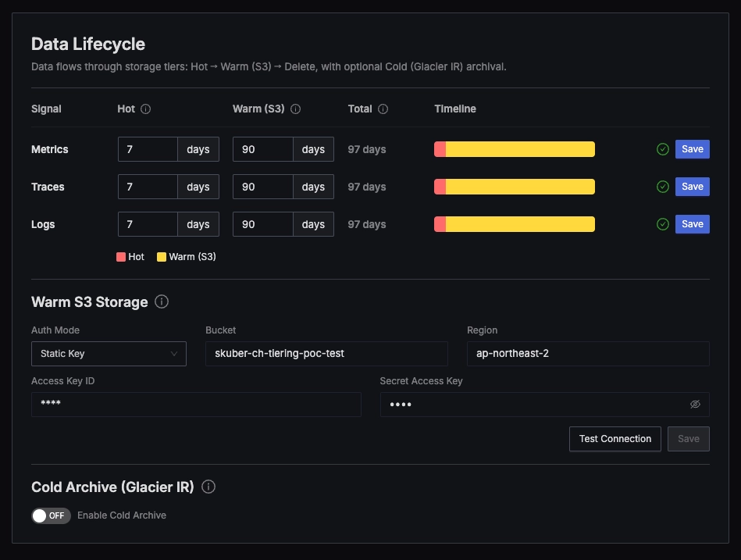741x560 pixels.
Task: Click the Metrics timeline bar
Action: pos(514,149)
